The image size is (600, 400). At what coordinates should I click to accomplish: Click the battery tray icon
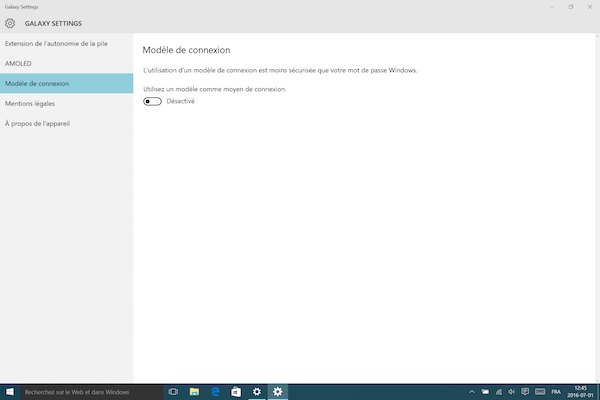[x=485, y=392]
